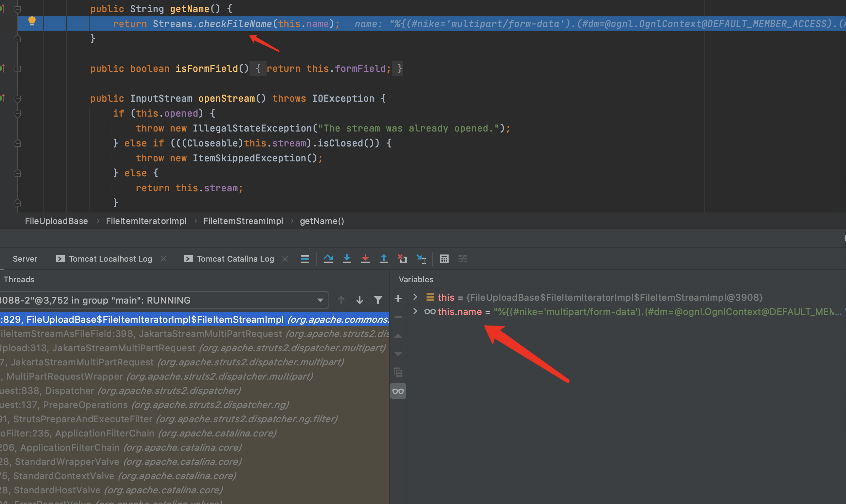The image size is (846, 504).
Task: Select StrutsPrepareAndExecuteFilter stack frame
Action: (194, 419)
